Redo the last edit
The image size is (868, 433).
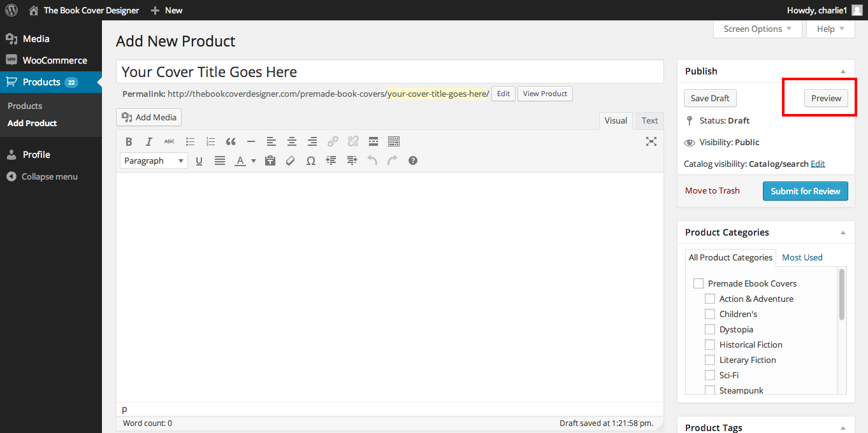tap(393, 160)
